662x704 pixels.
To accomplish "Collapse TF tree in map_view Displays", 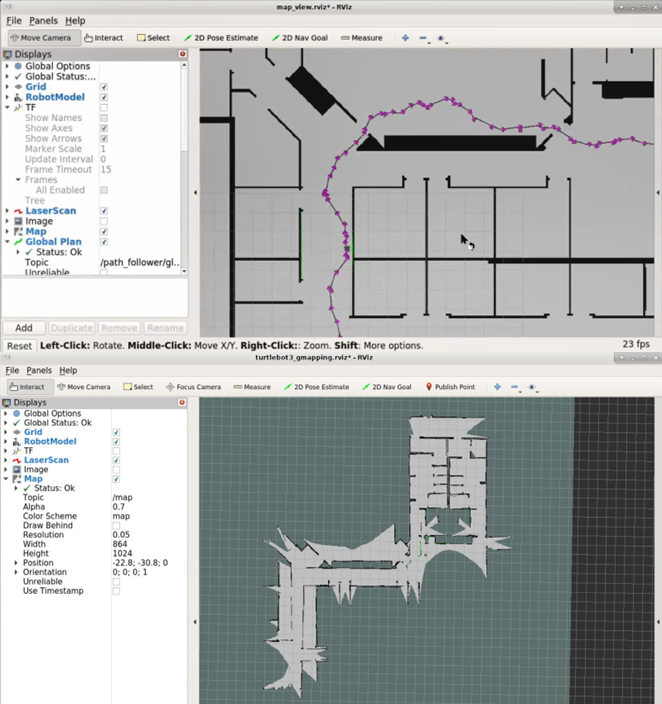I will pyautogui.click(x=7, y=107).
